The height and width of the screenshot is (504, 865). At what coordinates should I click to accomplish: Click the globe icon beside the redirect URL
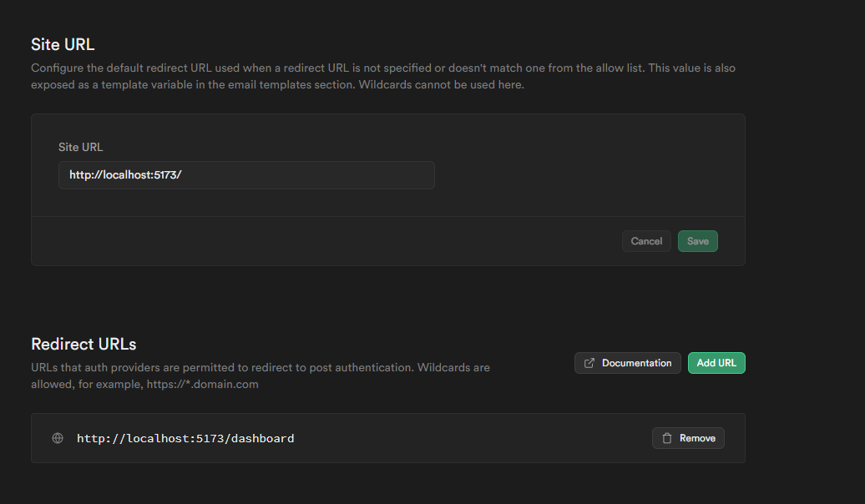58,438
